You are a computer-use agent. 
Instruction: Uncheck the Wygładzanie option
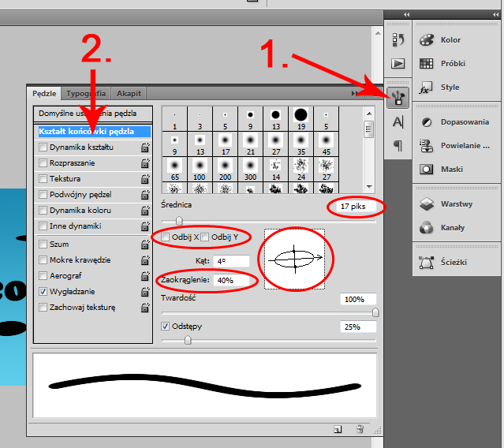[43, 291]
